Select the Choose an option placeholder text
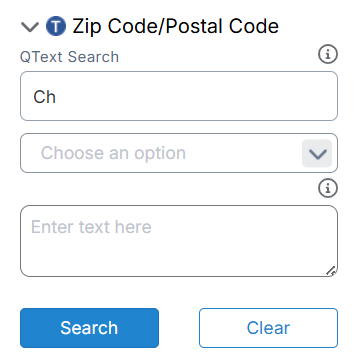364x362 pixels. pyautogui.click(x=113, y=153)
